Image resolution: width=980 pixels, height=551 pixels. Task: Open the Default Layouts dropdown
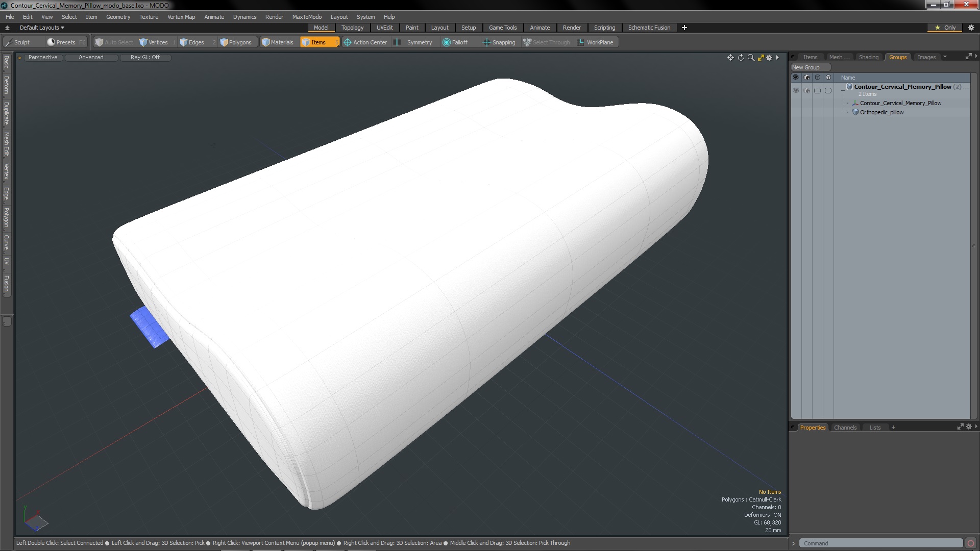42,28
